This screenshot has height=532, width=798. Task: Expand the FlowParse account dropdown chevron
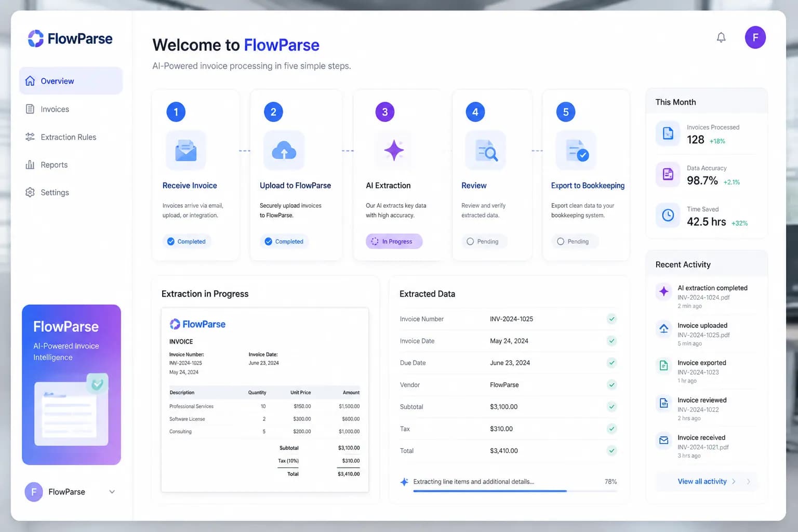pos(112,492)
